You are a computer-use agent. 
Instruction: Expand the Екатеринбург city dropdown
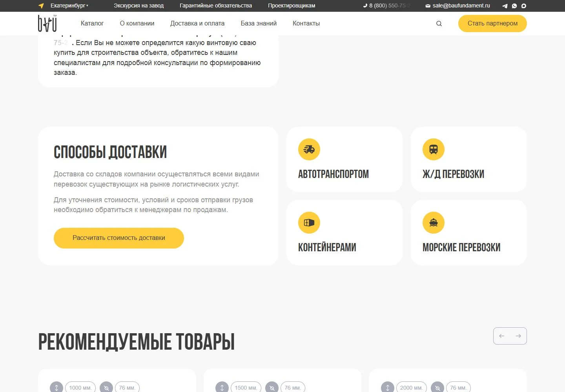pyautogui.click(x=69, y=5)
